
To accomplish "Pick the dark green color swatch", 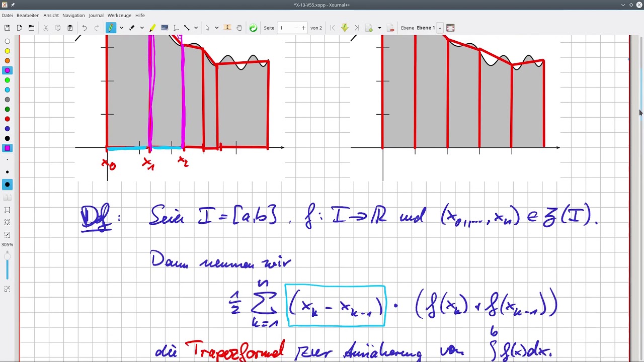I will (8, 109).
